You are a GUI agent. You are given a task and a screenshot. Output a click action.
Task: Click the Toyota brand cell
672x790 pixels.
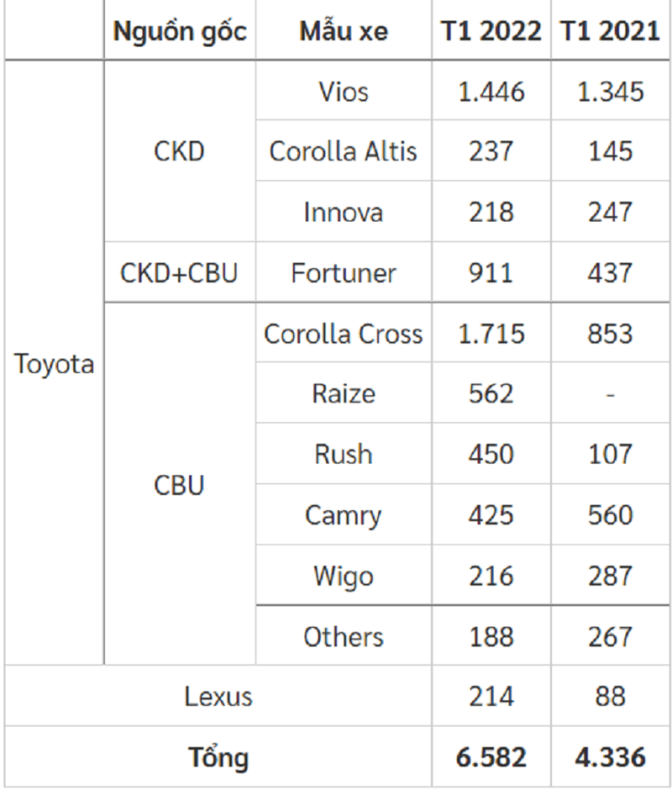point(54,365)
